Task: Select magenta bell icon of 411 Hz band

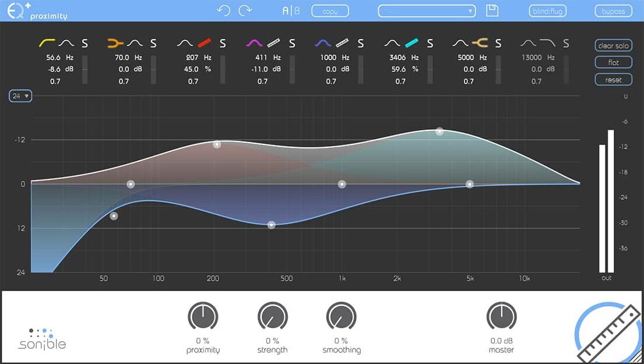Action: coord(254,43)
